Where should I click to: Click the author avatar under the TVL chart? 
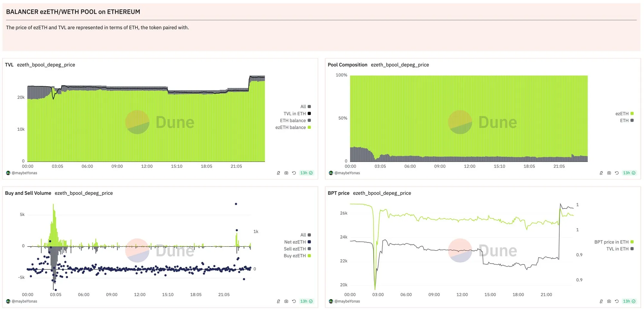pos(8,173)
